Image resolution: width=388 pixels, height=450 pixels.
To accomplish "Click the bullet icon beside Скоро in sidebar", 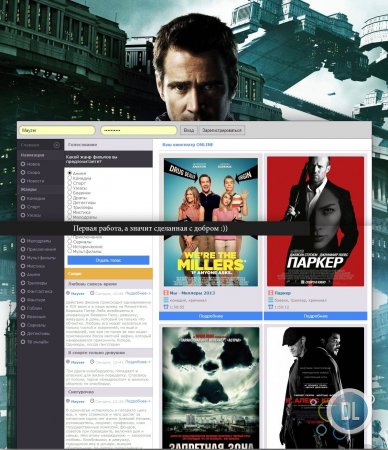I will tap(23, 172).
